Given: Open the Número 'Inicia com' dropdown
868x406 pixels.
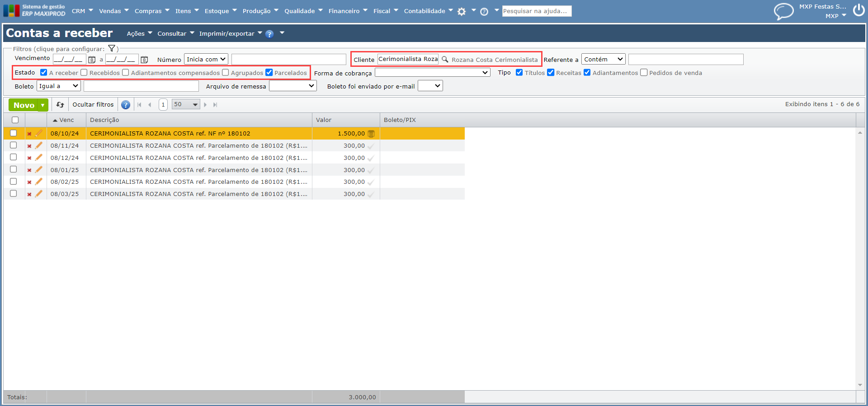Looking at the screenshot, I should pyautogui.click(x=206, y=59).
